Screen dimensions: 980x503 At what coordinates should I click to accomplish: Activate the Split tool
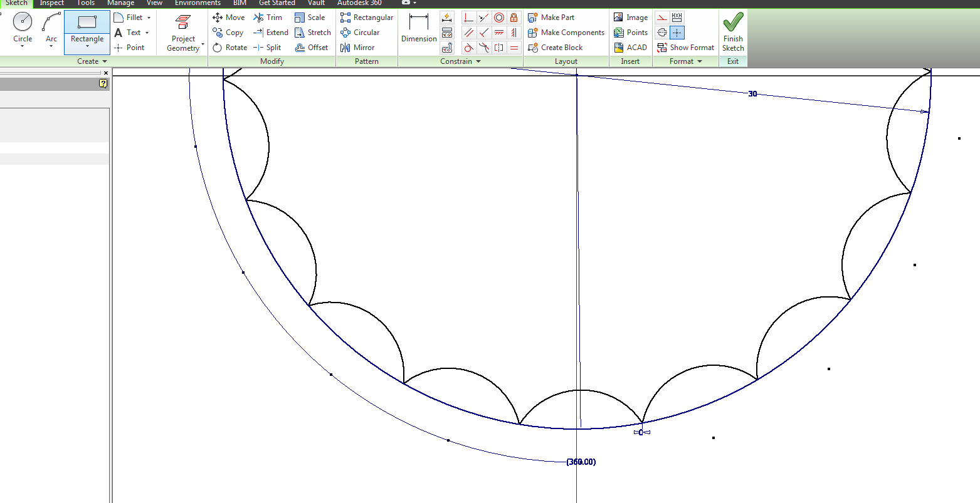click(x=267, y=48)
